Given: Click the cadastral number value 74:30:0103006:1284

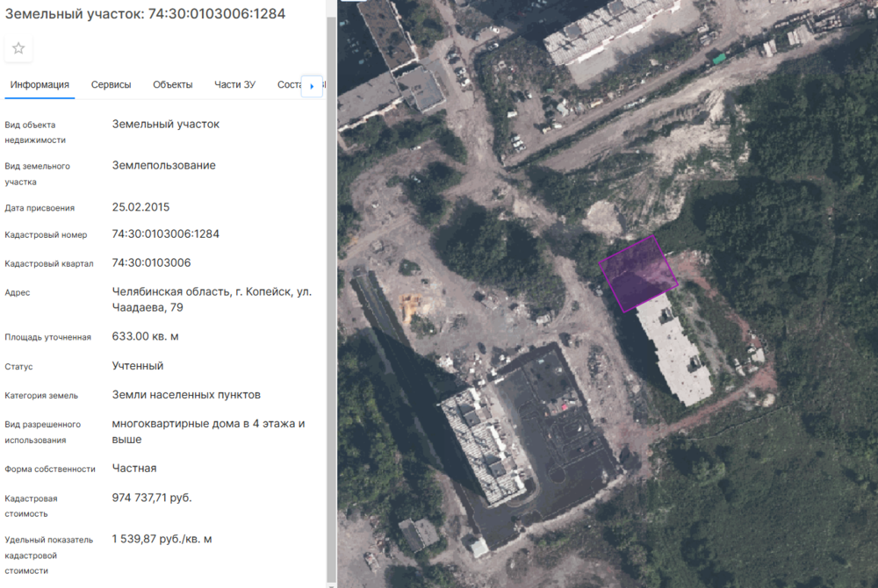Looking at the screenshot, I should (165, 234).
